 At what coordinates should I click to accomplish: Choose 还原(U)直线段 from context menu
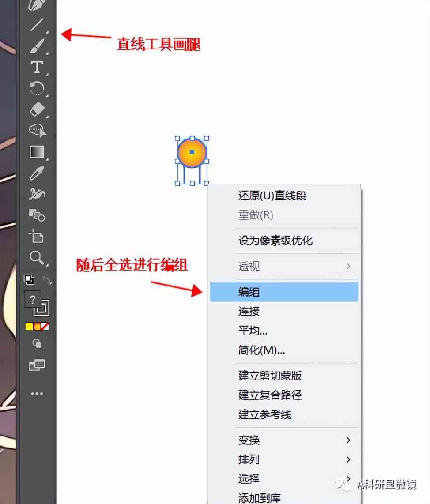284,196
